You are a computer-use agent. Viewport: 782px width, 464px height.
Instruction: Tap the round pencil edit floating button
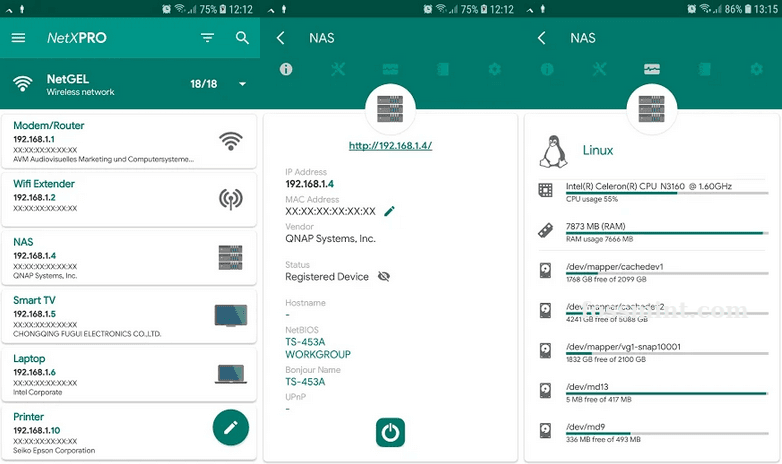pyautogui.click(x=230, y=428)
